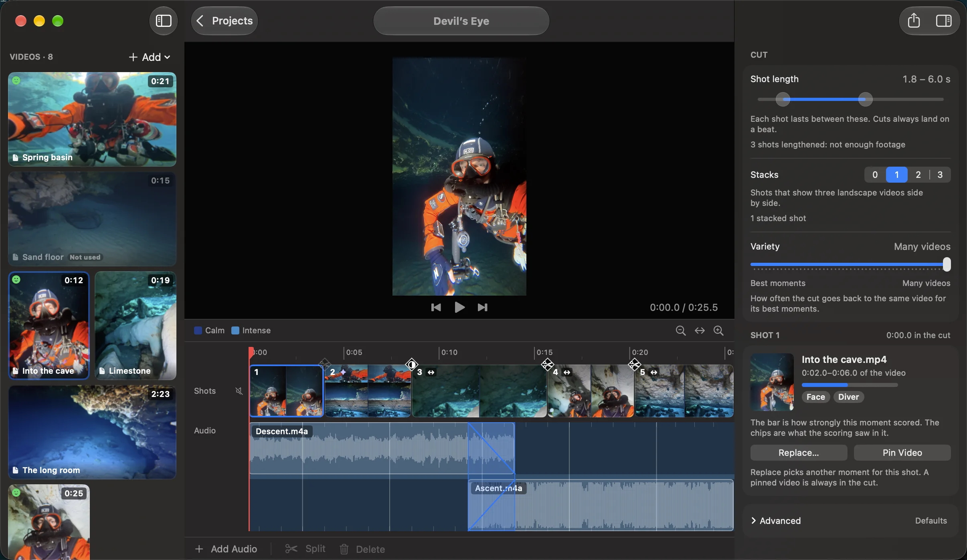
Task: Set Stacks to 0
Action: [875, 175]
